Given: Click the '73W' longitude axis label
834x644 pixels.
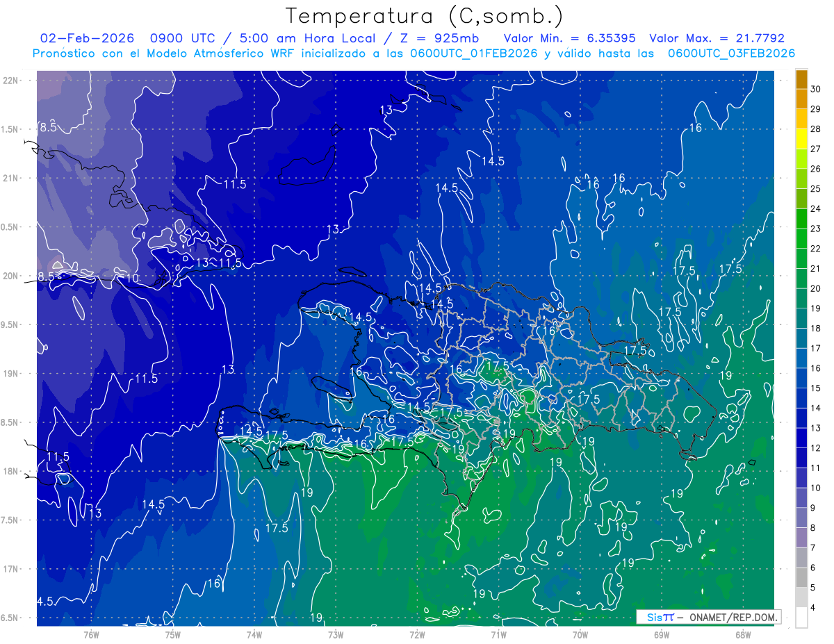Looking at the screenshot, I should pos(336,635).
